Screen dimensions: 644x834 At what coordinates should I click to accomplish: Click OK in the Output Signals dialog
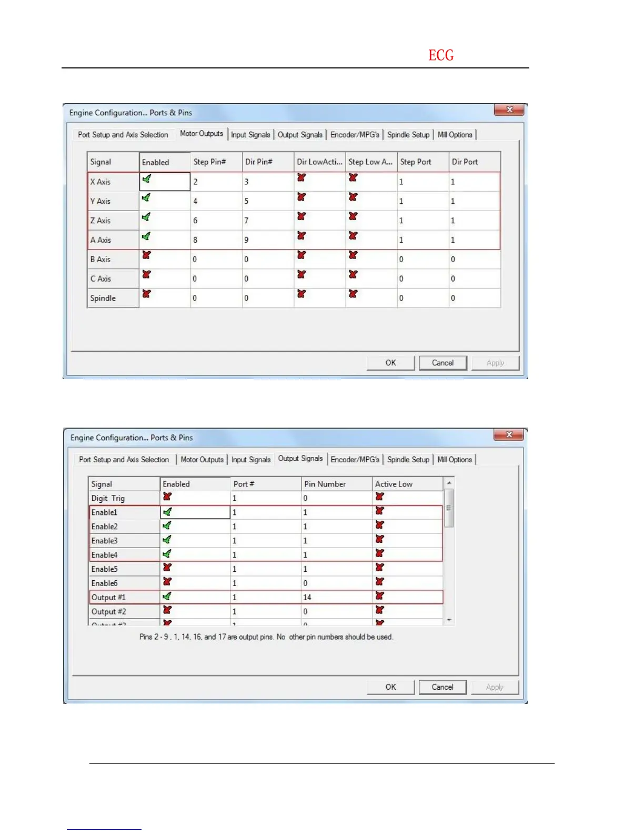pos(391,687)
